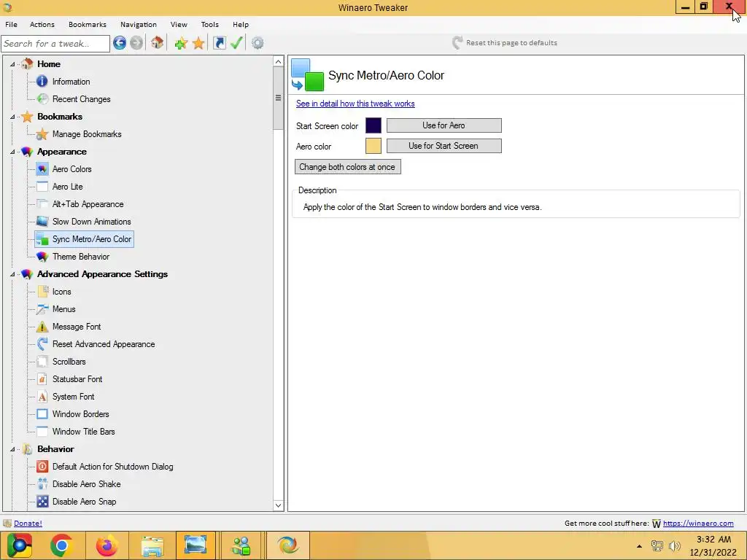Select the Winaero Tweaker taskbar icon
The height and width of the screenshot is (560, 747).
pyautogui.click(x=287, y=545)
